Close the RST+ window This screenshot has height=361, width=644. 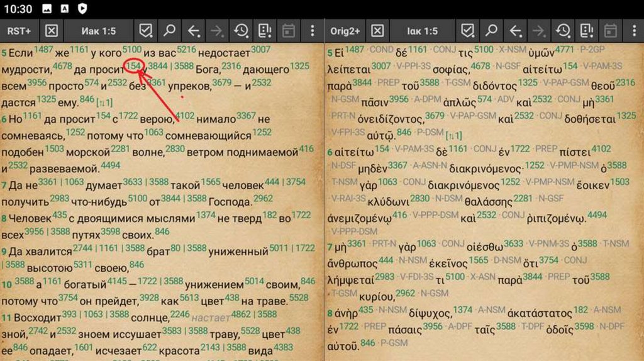[52, 31]
